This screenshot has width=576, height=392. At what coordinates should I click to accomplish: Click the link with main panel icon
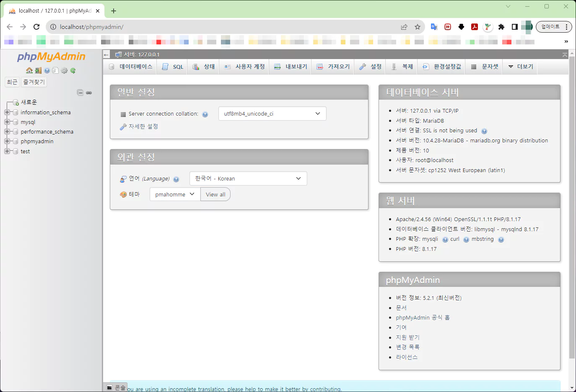click(x=89, y=93)
